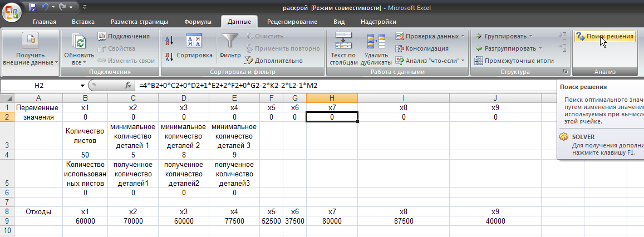The width and height of the screenshot is (644, 237).
Task: Open the Рецензирование tab
Action: click(x=292, y=22)
